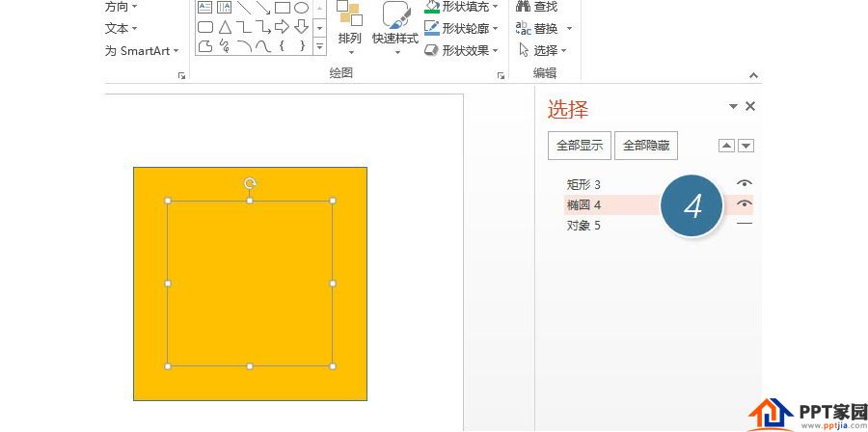Select 对象 5 in the selection list
Viewport: 868px width, 432px height.
pos(583,226)
